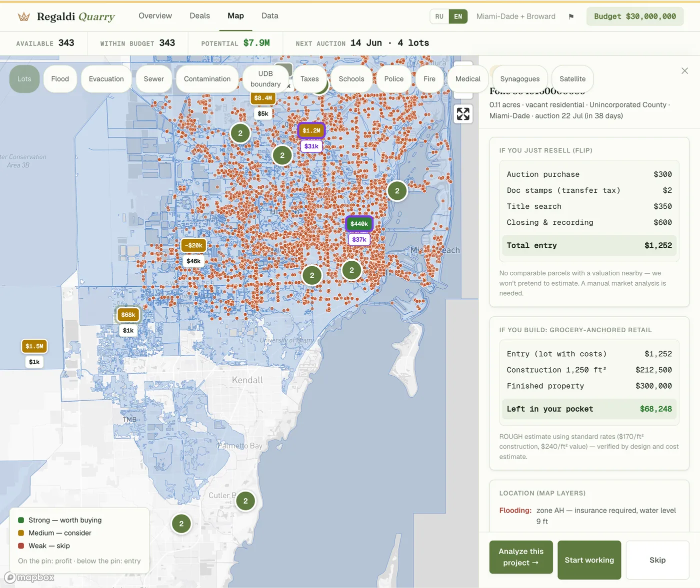Click the $8.4M lot pin
700x588 pixels.
[263, 98]
